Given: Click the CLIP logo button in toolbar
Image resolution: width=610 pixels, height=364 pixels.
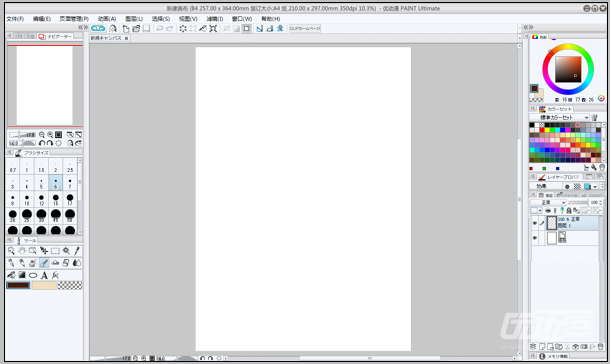Looking at the screenshot, I should 98,28.
